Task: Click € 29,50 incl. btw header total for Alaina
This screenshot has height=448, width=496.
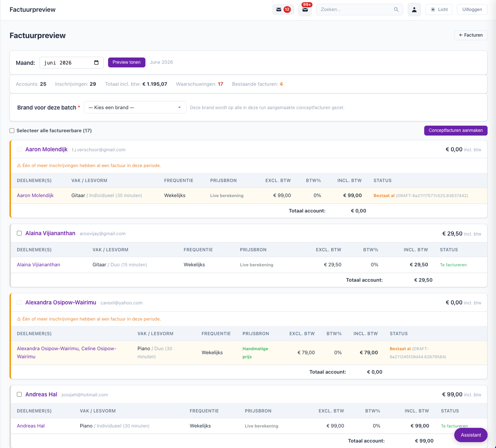Action: (x=462, y=234)
